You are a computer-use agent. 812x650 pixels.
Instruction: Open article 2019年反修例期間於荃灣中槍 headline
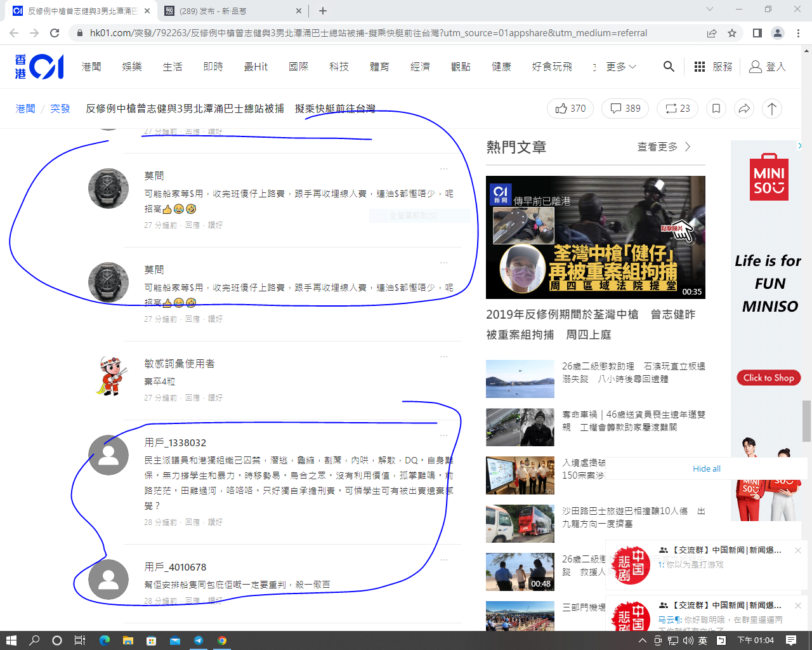(591, 324)
